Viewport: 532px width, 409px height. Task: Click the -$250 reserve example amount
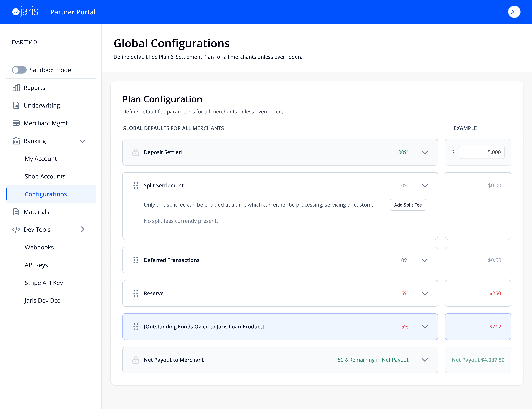(x=494, y=293)
